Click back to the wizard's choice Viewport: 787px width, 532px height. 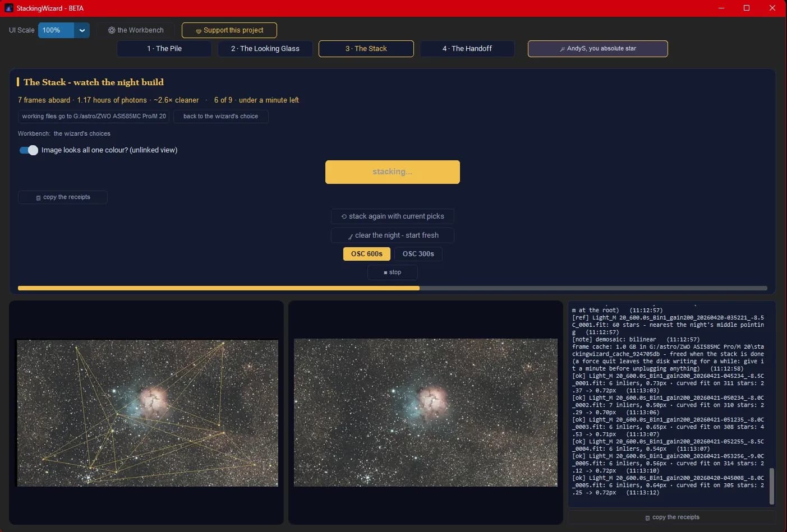tap(220, 116)
